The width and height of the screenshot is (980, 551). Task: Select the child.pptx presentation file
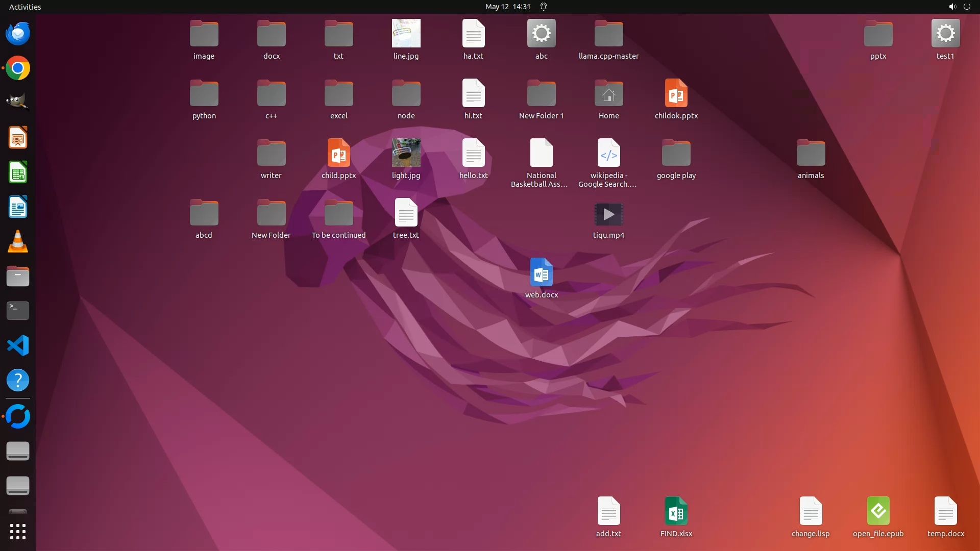[x=338, y=153]
